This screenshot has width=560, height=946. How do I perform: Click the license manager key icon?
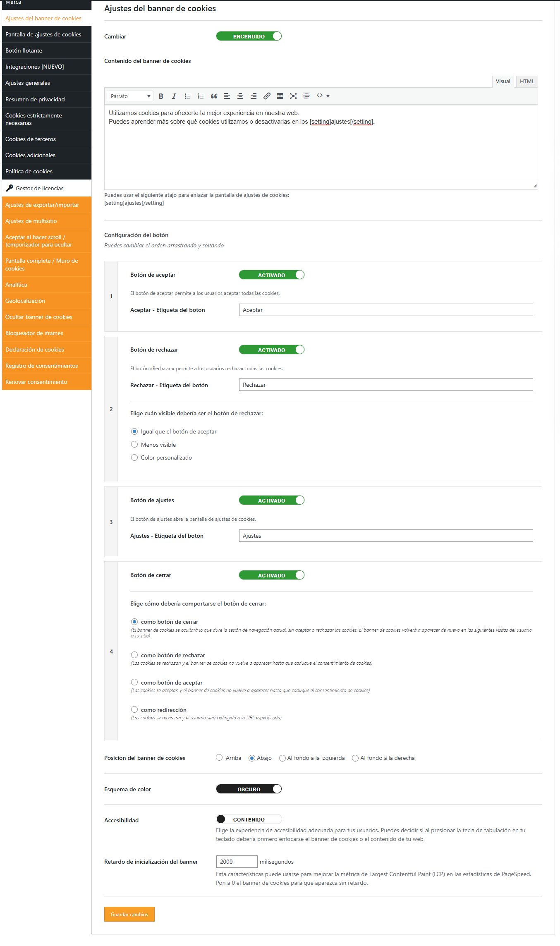click(10, 188)
